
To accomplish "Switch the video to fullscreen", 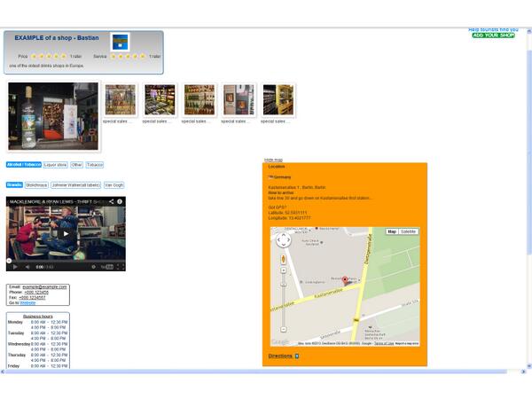I will tap(121, 267).
